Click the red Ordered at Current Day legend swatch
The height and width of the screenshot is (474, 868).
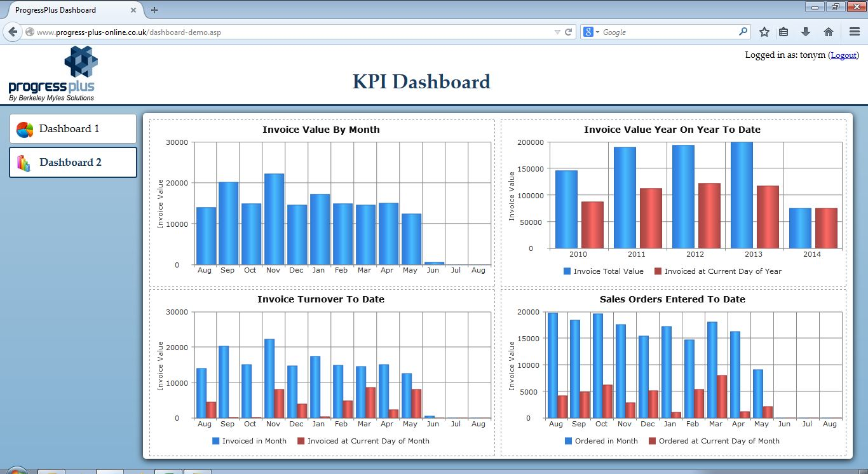[652, 441]
